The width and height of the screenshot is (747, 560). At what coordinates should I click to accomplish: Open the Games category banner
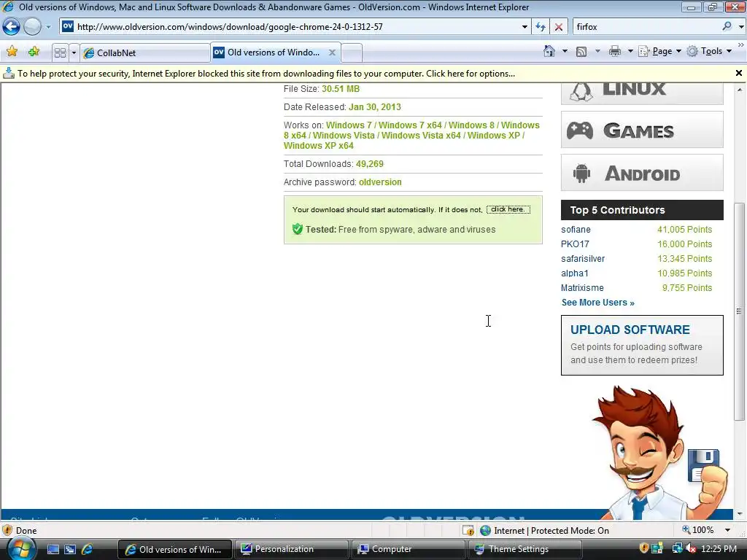642,130
